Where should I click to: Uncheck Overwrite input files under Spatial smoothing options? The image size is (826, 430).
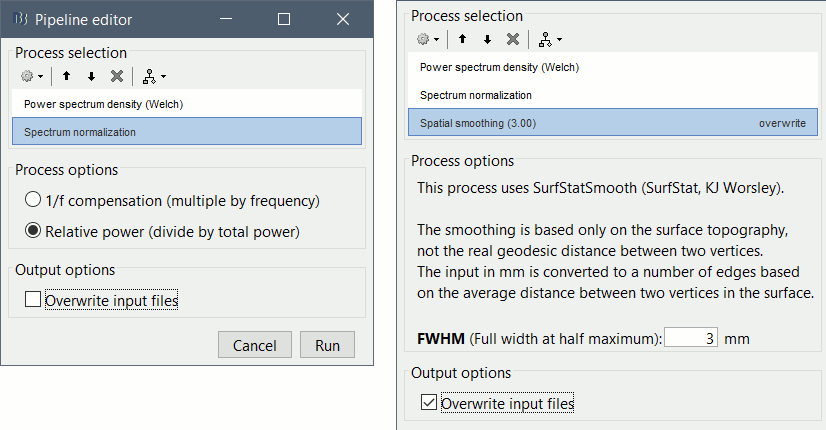(x=429, y=403)
